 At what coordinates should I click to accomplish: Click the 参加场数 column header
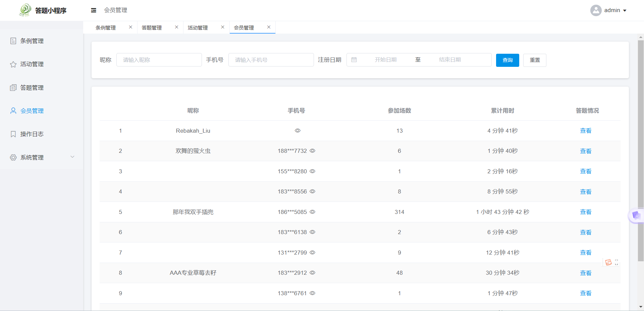pyautogui.click(x=399, y=110)
